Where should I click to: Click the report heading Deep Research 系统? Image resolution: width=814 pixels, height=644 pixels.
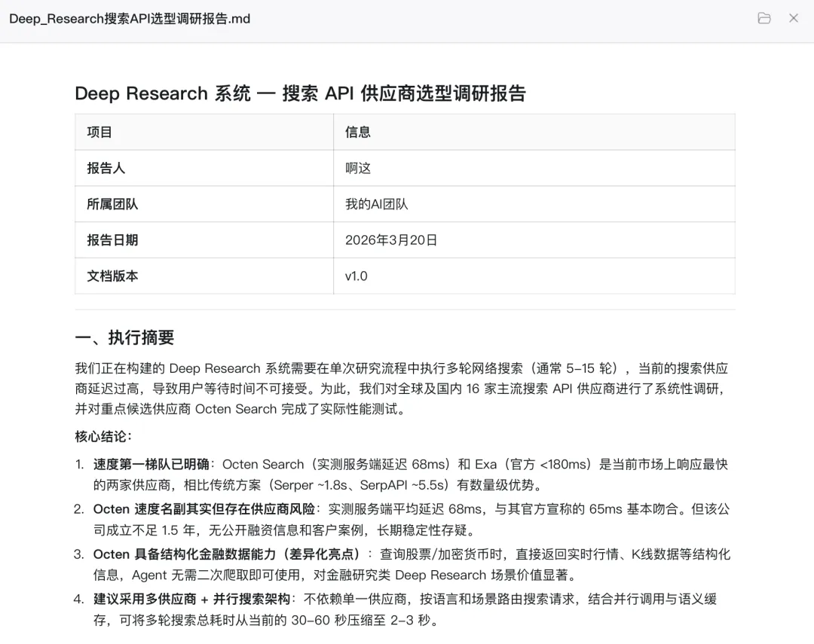[301, 93]
